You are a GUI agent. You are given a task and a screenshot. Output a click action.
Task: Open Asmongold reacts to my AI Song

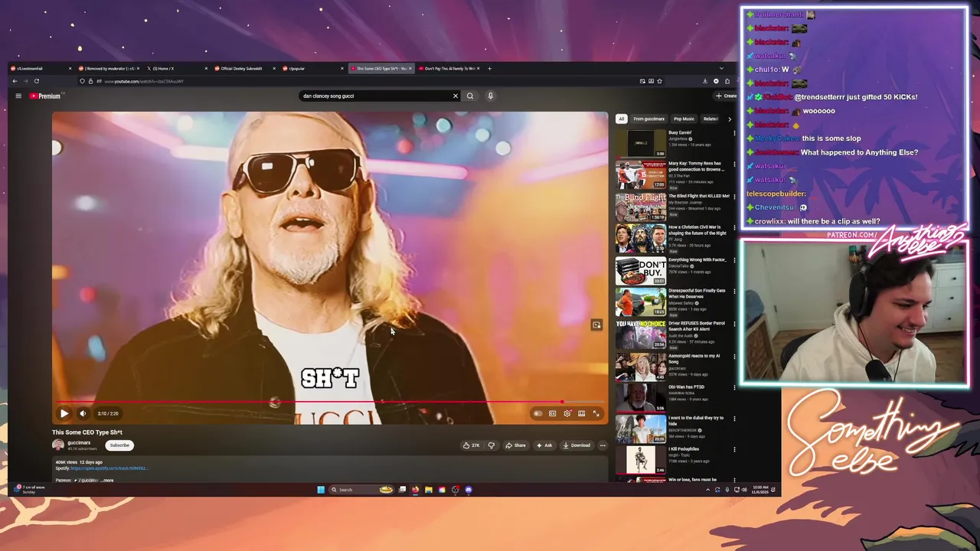click(x=641, y=366)
